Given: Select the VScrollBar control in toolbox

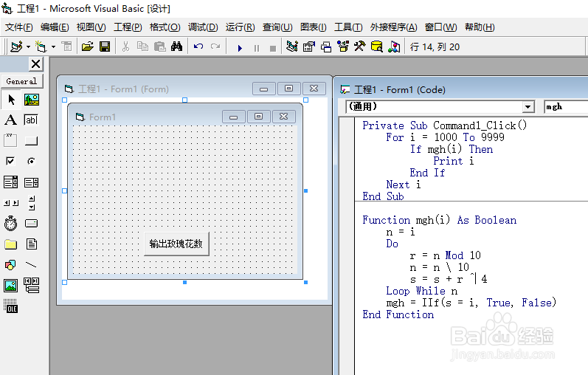Looking at the screenshot, I should [32, 203].
